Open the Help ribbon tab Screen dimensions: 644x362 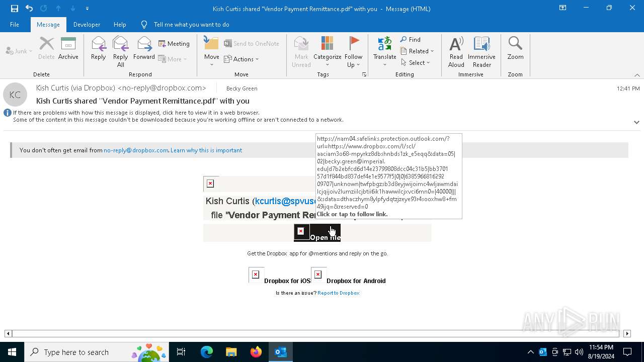pos(120,25)
